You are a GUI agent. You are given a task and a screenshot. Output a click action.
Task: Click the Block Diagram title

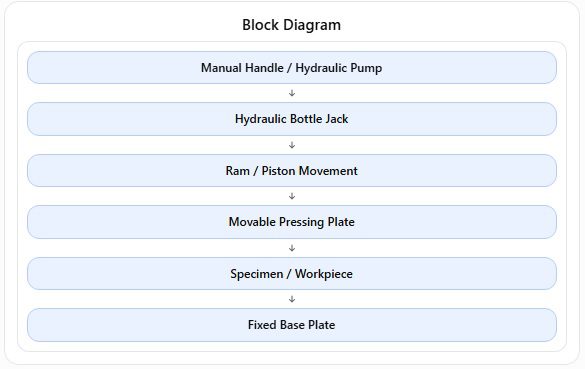tap(291, 25)
